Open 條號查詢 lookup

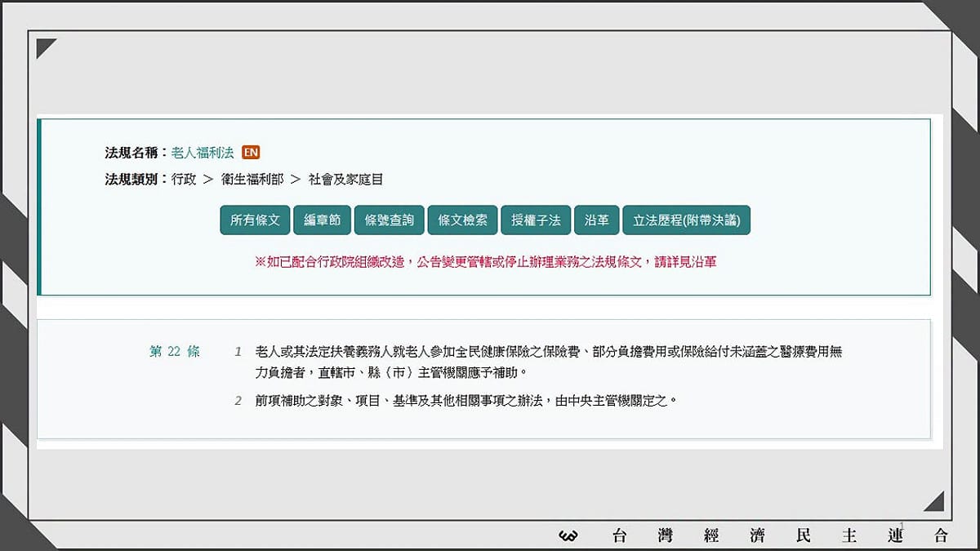click(390, 220)
